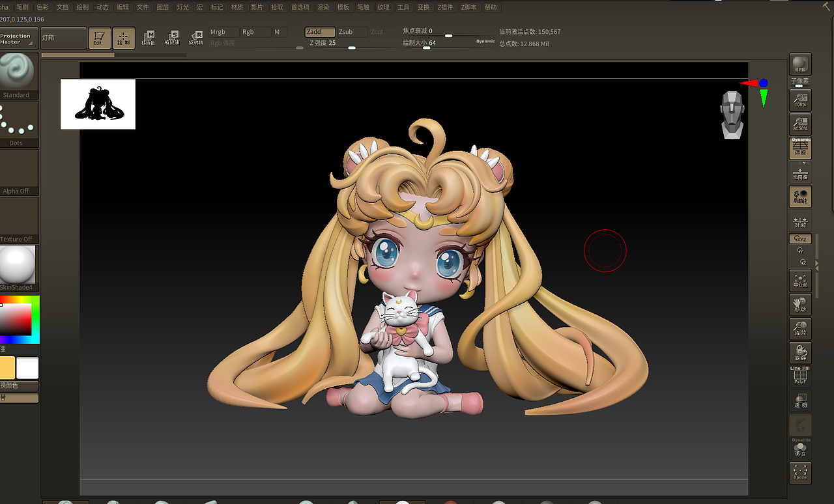Toggle local rotation (局部) mode

pyautogui.click(x=800, y=197)
